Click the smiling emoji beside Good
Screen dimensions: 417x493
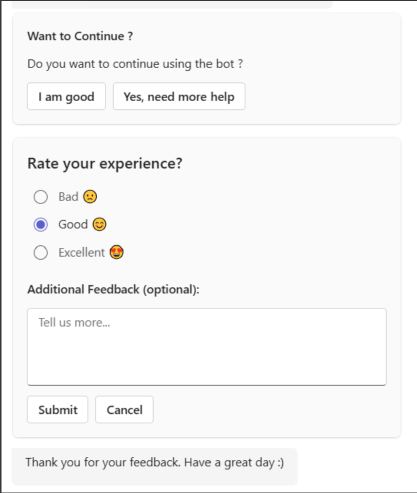click(x=99, y=224)
